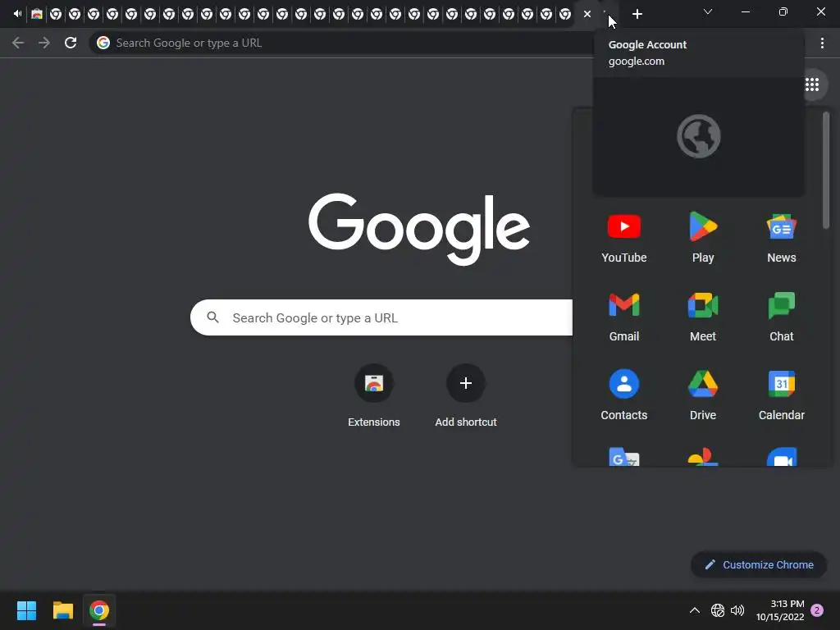Open volume control tray icon

[737, 610]
